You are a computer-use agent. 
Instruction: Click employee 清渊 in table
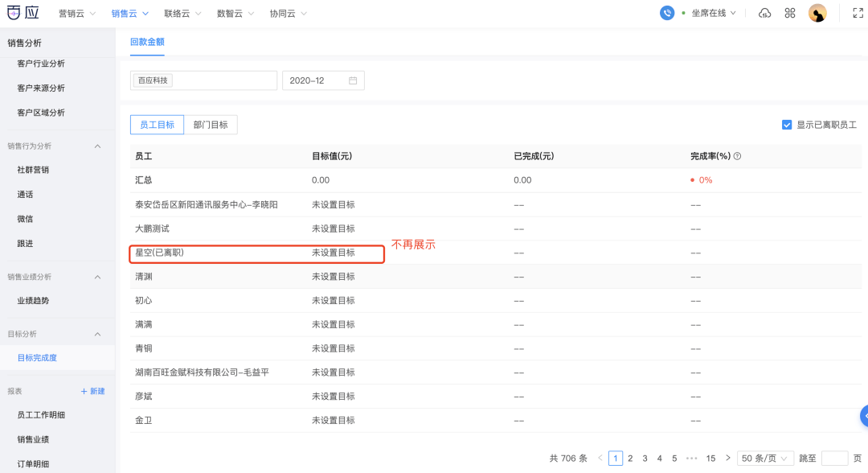143,277
